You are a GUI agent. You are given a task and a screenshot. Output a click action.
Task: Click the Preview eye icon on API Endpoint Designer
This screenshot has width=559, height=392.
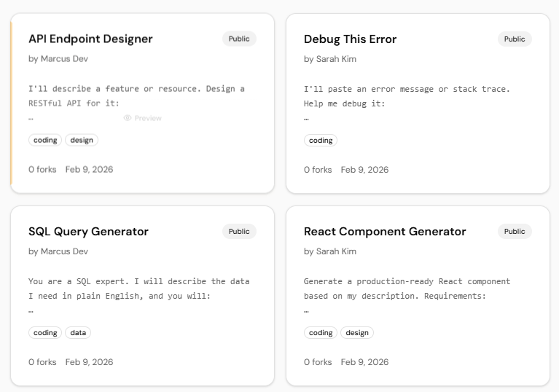click(x=128, y=118)
